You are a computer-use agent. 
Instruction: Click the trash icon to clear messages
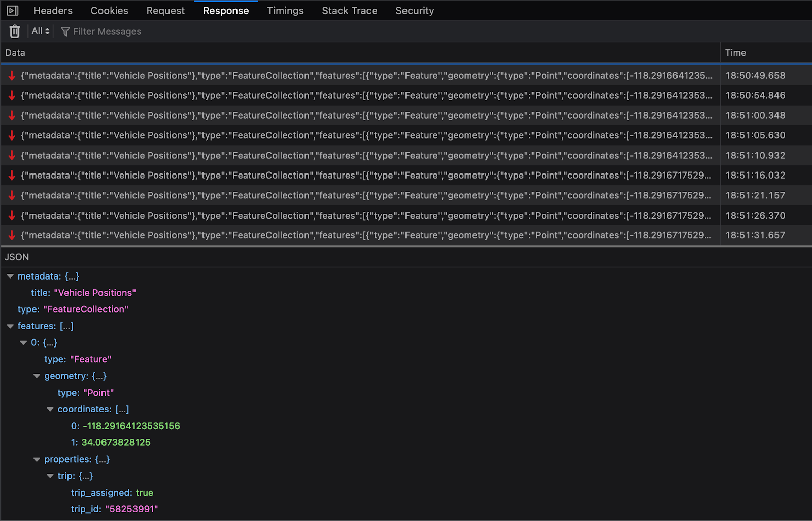[14, 31]
